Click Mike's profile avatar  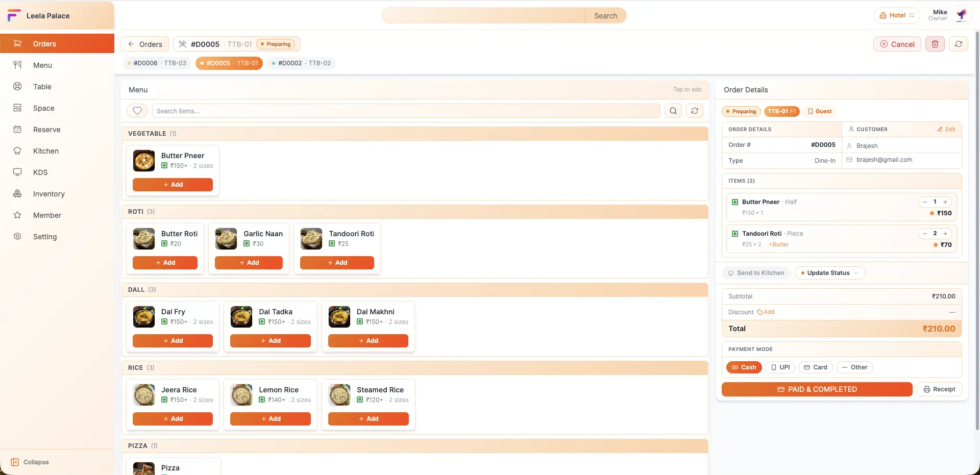(x=962, y=15)
